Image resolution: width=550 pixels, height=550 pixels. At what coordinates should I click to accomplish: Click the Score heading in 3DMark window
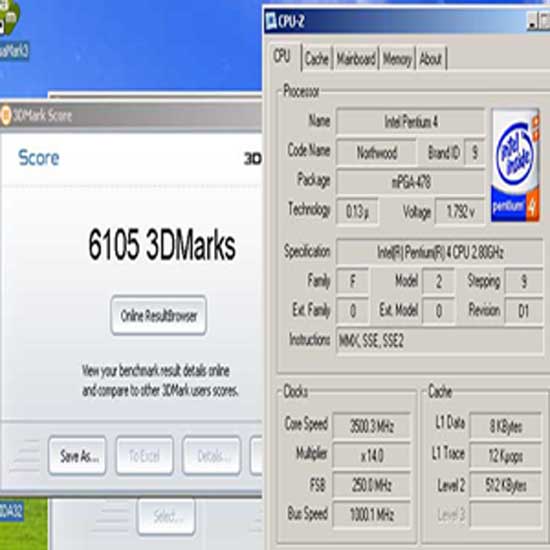pos(39,158)
